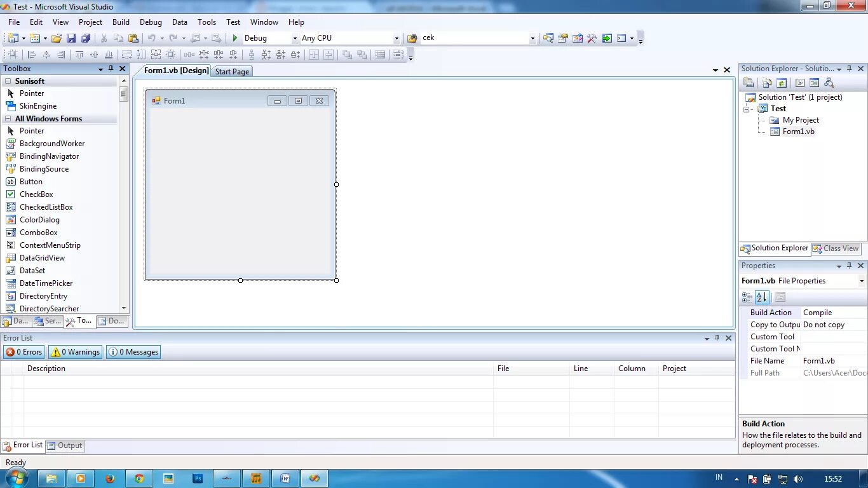
Task: Toggle the 0 Messages filter
Action: pyautogui.click(x=133, y=352)
